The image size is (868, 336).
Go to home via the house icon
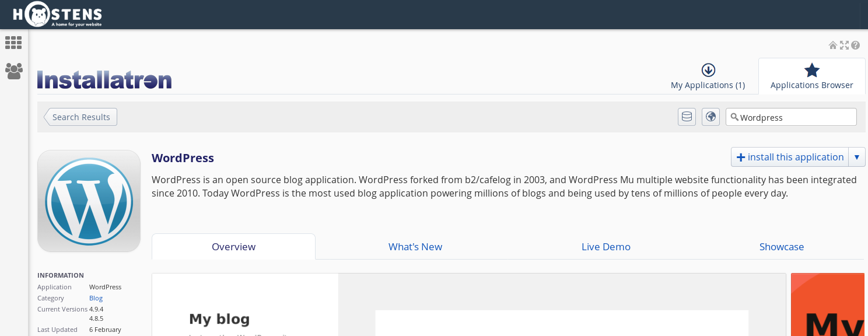[x=833, y=45]
